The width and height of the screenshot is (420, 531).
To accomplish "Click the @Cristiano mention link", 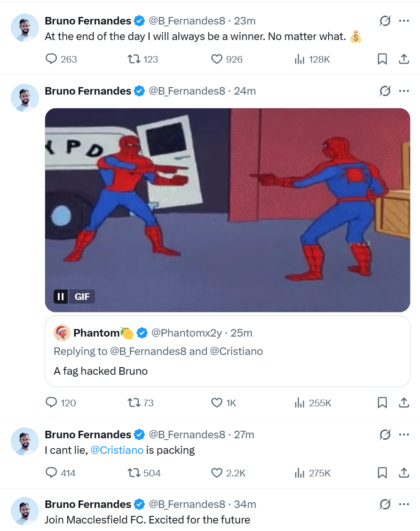I will (x=117, y=450).
